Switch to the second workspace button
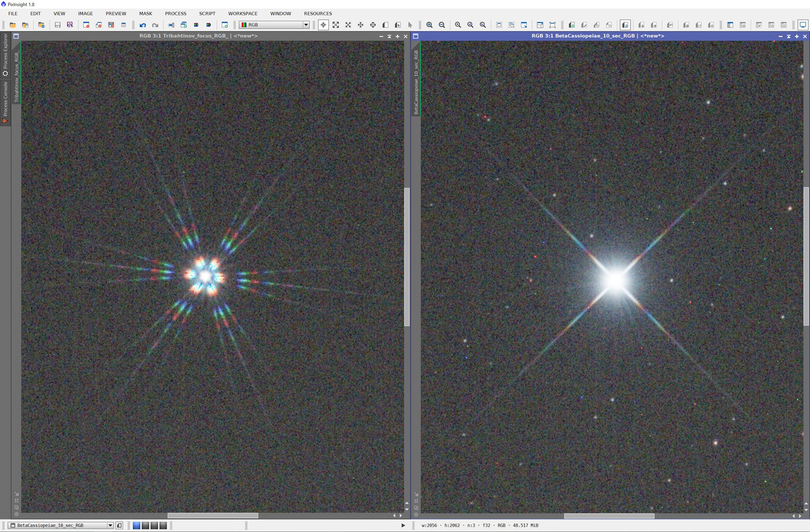Image resolution: width=810 pixels, height=532 pixels. pos(146,525)
